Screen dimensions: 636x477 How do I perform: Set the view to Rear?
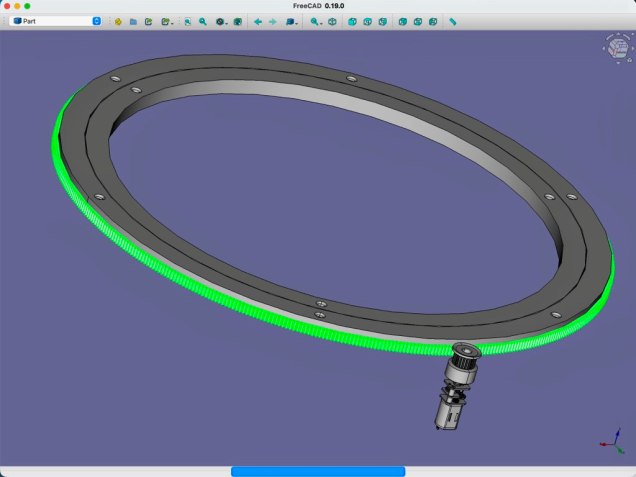pyautogui.click(x=402, y=20)
